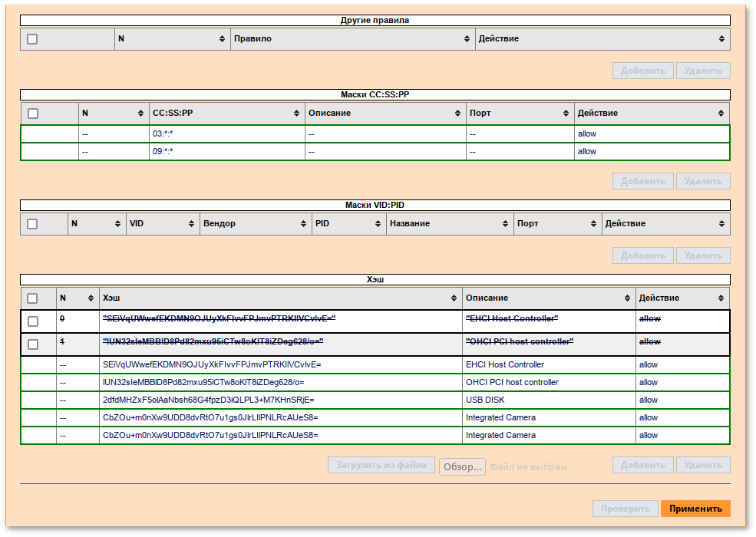The image size is (756, 537).
Task: Select all rows in Маски CC:SS:PP table
Action: point(33,114)
